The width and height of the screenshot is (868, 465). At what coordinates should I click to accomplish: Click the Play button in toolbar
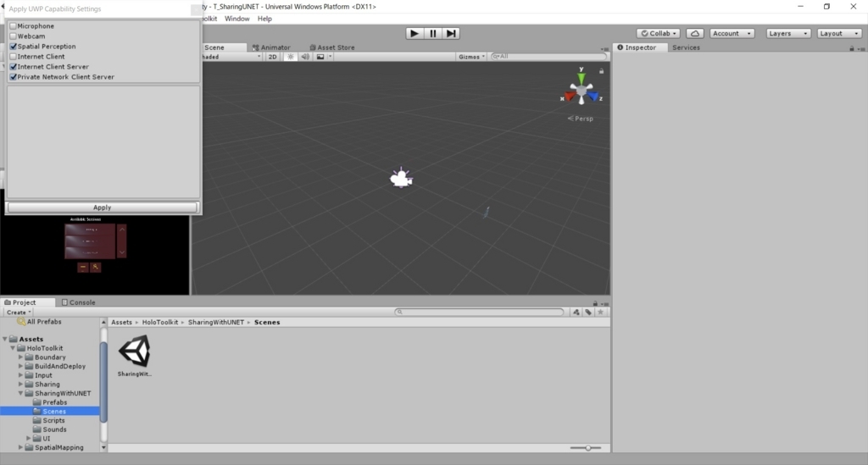click(414, 33)
